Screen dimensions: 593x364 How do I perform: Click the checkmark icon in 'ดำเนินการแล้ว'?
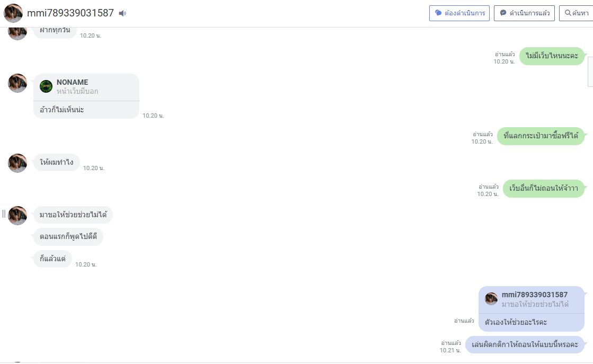(x=503, y=13)
